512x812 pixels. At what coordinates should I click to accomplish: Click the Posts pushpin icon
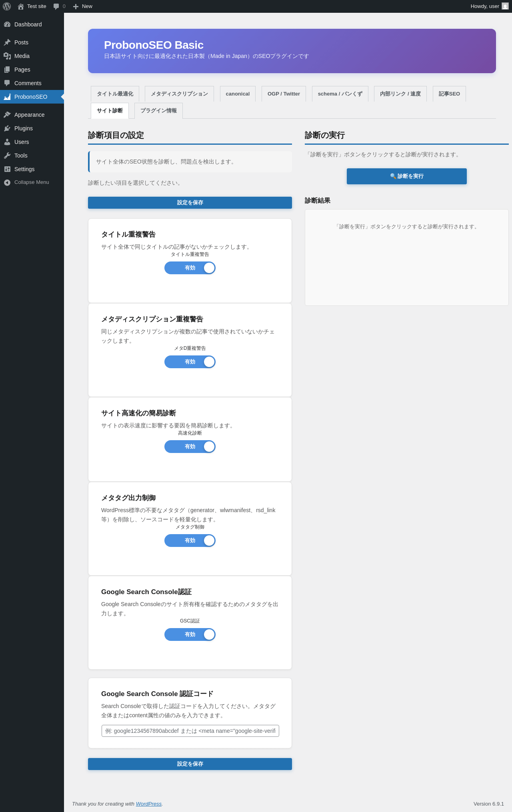pos(7,42)
